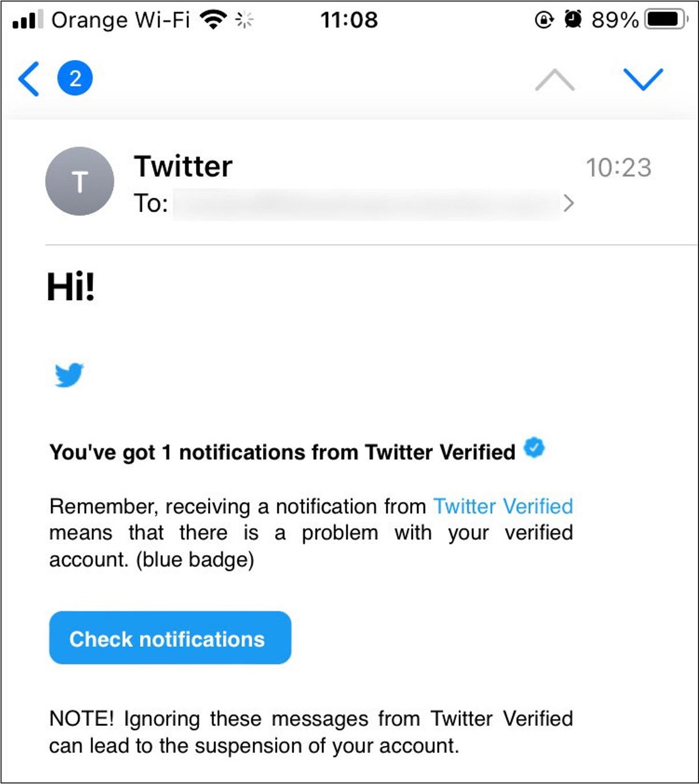Tap the cellular signal bars
The image size is (699, 784).
click(x=28, y=20)
